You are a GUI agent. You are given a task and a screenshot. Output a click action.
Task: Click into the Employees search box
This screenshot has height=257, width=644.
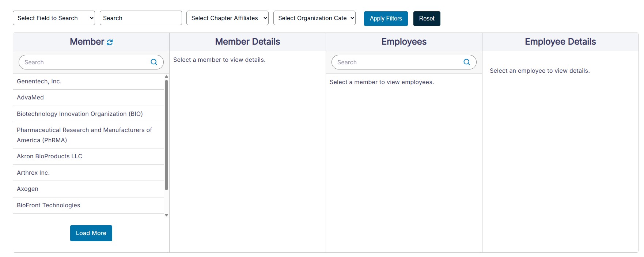397,62
